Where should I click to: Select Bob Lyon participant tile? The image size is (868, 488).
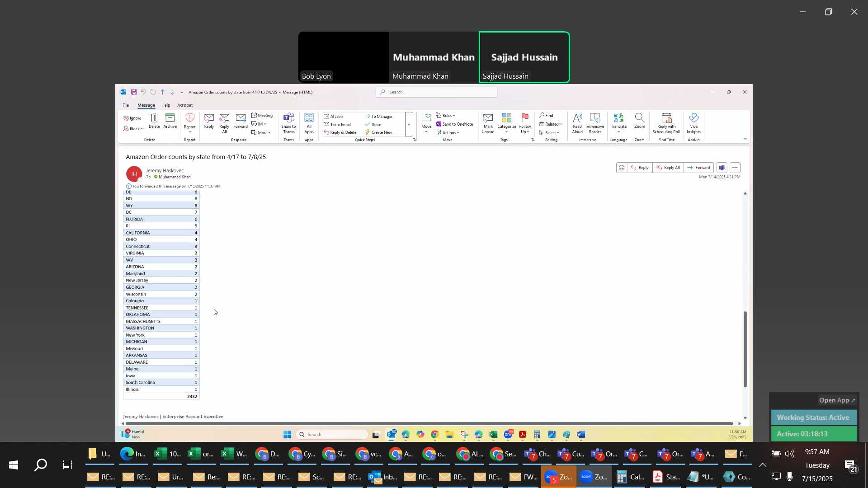(343, 57)
